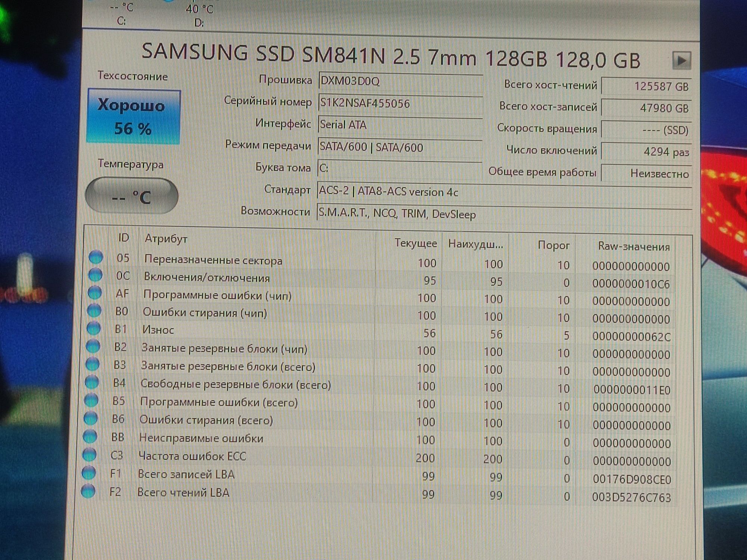Click the status dot for F1 Всего записей LBA

pyautogui.click(x=89, y=473)
